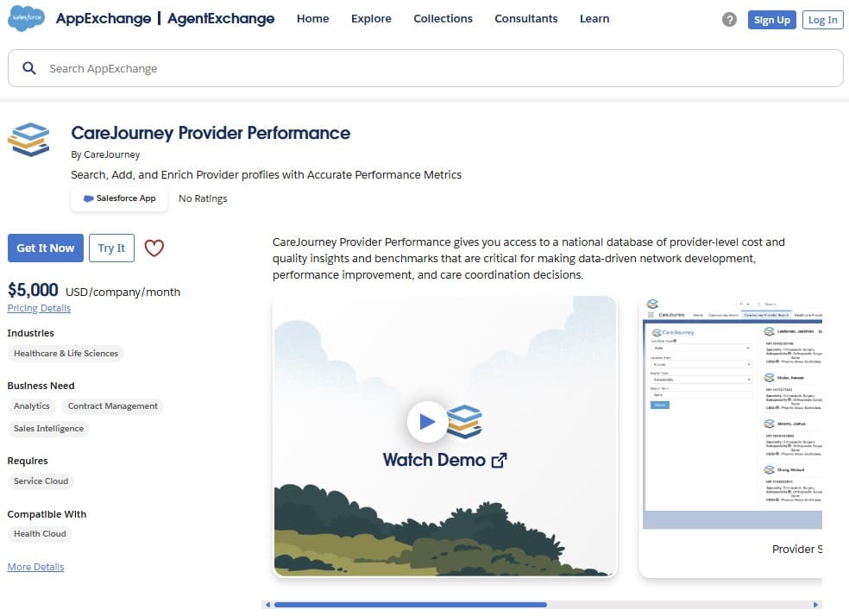The height and width of the screenshot is (616, 849).
Task: Click the Try It button
Action: 111,248
